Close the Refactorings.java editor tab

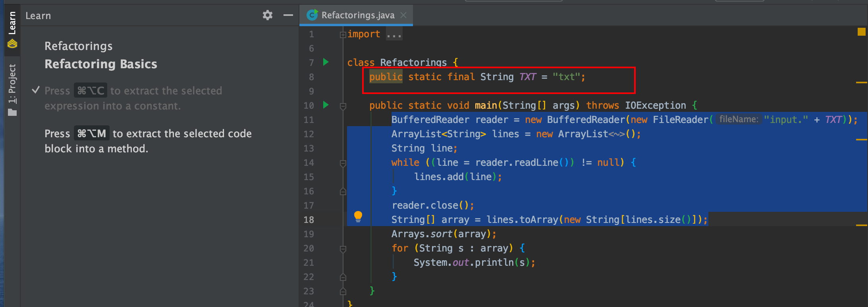pyautogui.click(x=403, y=15)
